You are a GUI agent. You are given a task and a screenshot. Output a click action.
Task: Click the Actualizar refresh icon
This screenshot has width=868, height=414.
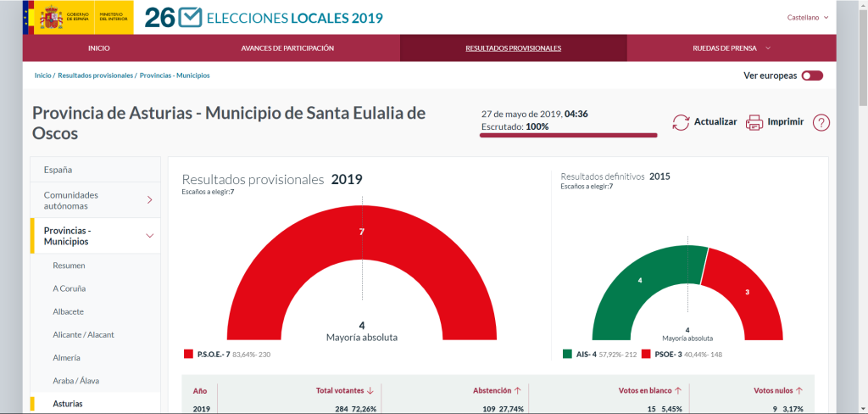click(x=681, y=122)
